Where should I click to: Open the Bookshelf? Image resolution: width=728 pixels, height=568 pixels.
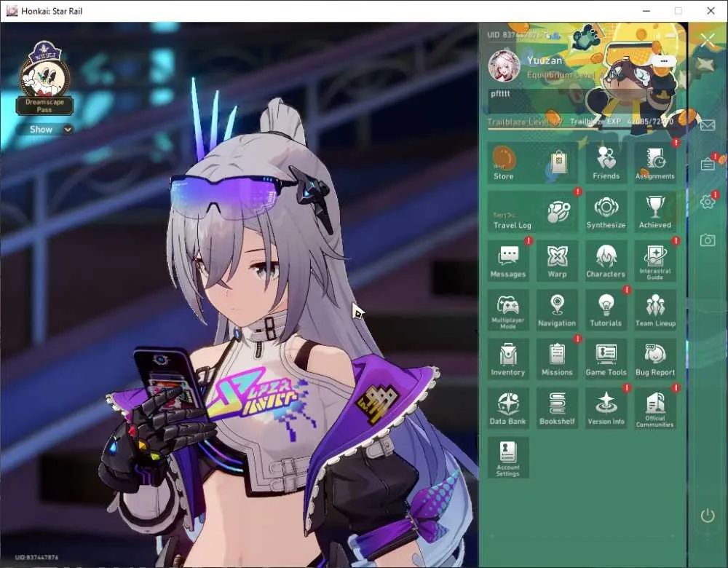pyautogui.click(x=557, y=409)
